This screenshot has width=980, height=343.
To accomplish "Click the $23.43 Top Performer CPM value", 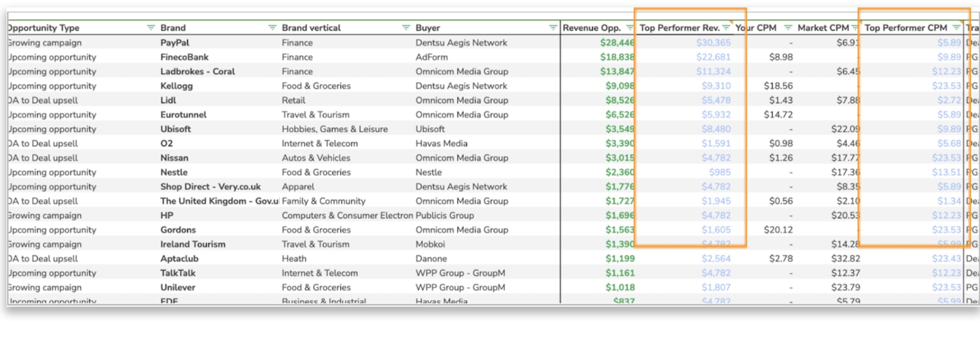I will click(x=946, y=259).
